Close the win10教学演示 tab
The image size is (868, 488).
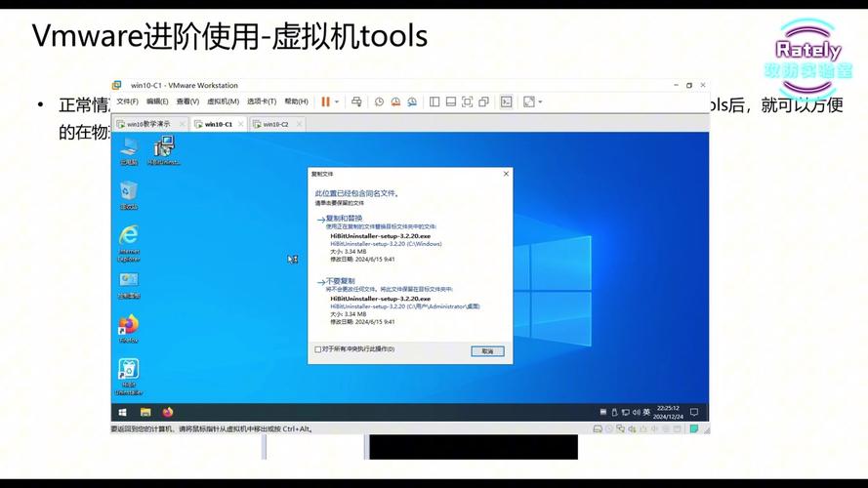pyautogui.click(x=182, y=125)
